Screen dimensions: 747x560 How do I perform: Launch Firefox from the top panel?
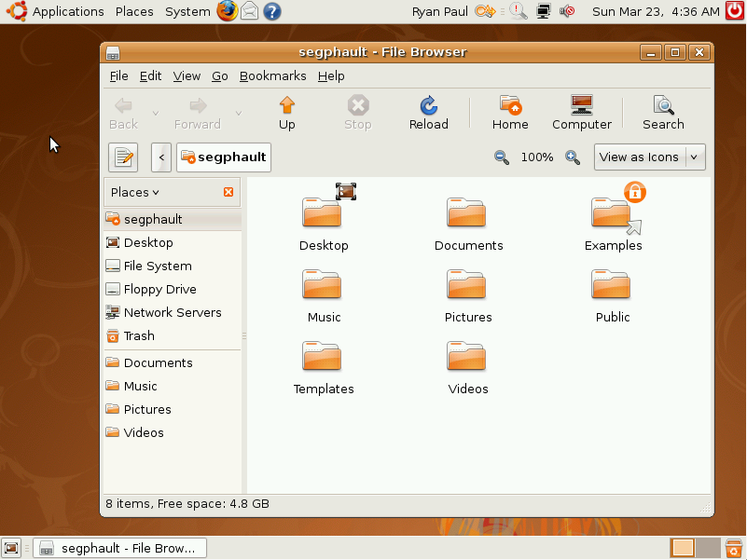pyautogui.click(x=228, y=11)
